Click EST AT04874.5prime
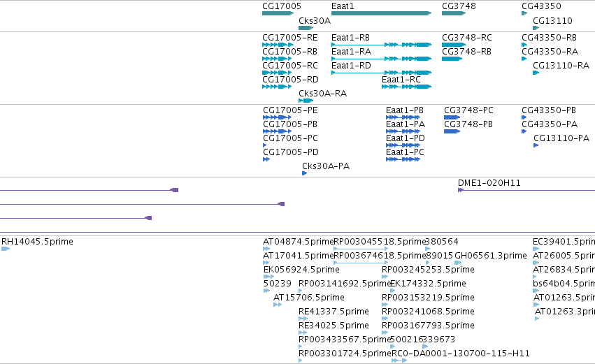This screenshot has width=595, height=364. 298,242
